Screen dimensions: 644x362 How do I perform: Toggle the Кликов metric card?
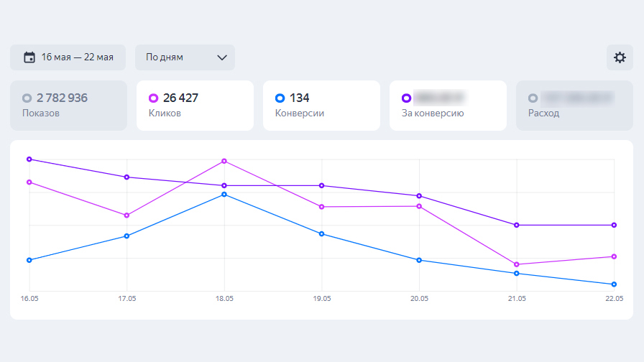195,106
